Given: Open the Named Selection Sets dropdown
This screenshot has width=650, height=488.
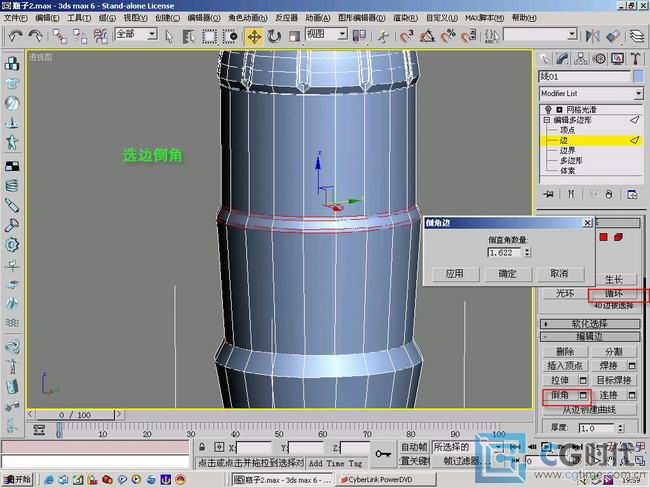Looking at the screenshot, I should click(x=572, y=34).
